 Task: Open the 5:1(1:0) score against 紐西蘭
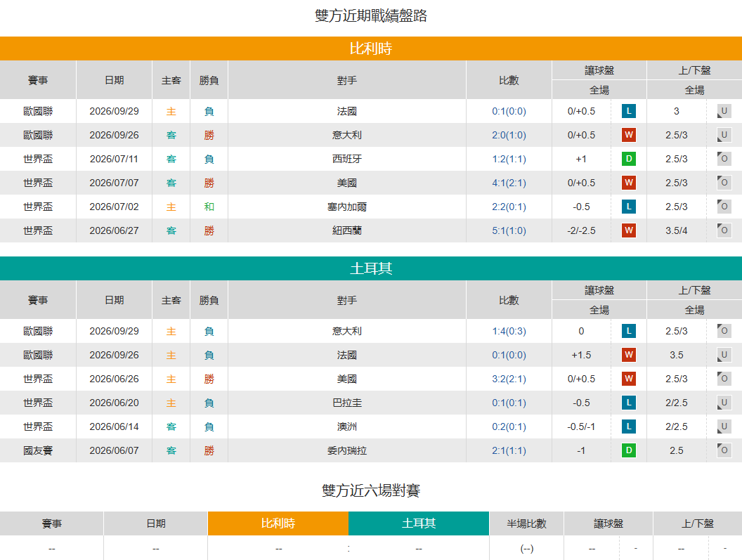pos(509,231)
